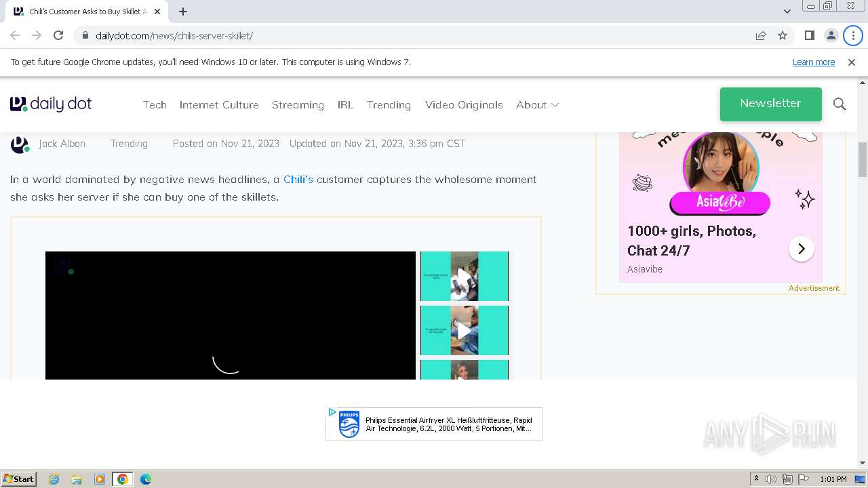Open Microsoft Edge from the taskbar
Image resolution: width=868 pixels, height=488 pixels.
point(146,479)
